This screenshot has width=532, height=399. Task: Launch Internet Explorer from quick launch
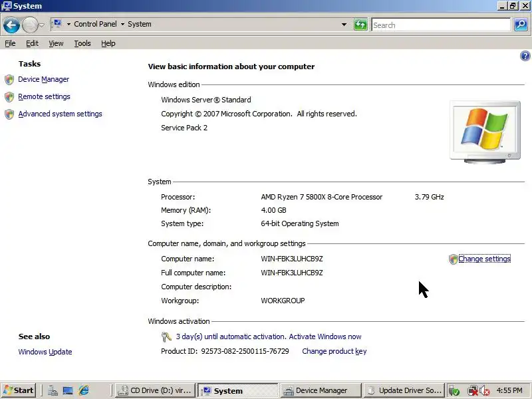point(84,390)
